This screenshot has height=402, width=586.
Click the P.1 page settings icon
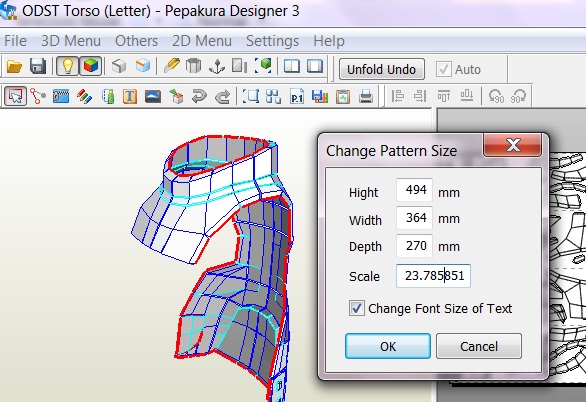pos(297,96)
